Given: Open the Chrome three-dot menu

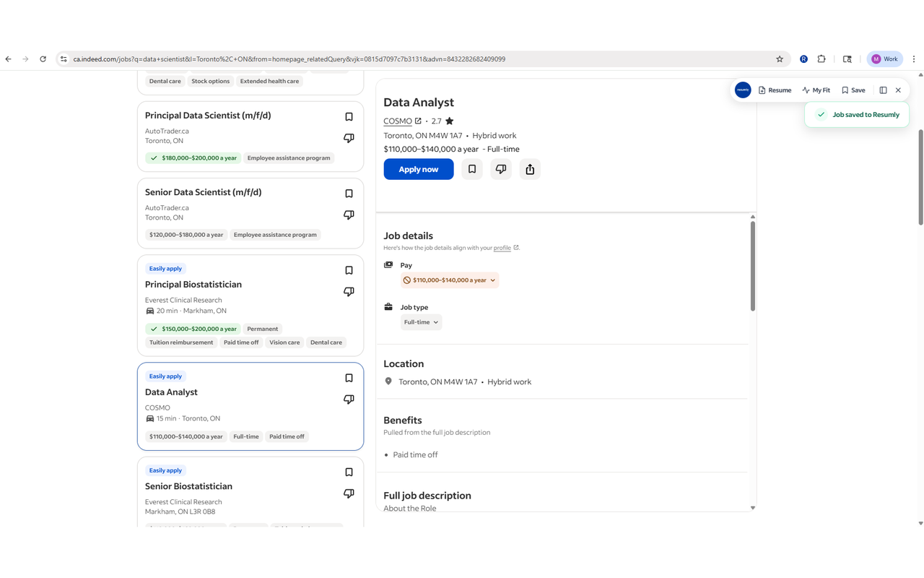Looking at the screenshot, I should [x=914, y=59].
